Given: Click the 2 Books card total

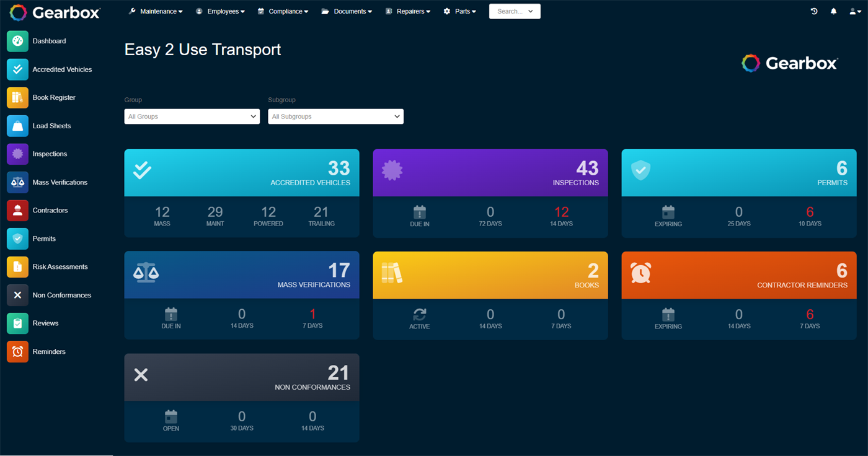Looking at the screenshot, I should (x=593, y=270).
